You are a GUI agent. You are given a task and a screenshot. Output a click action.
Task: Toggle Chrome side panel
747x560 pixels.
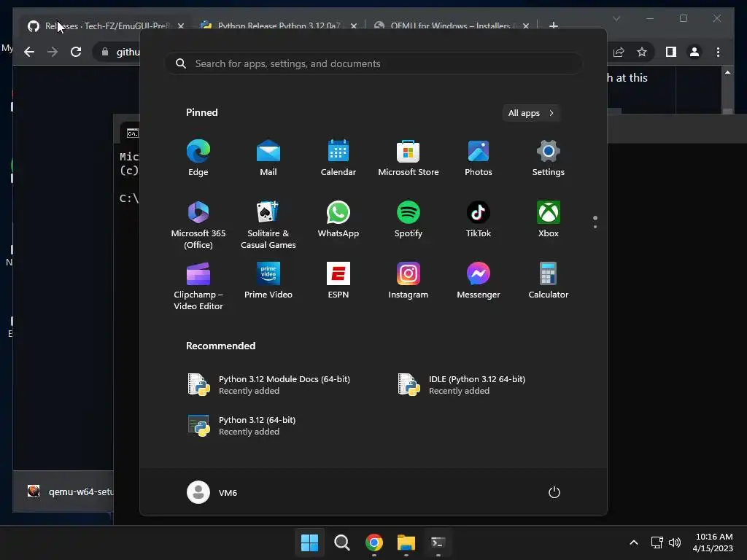coord(671,52)
